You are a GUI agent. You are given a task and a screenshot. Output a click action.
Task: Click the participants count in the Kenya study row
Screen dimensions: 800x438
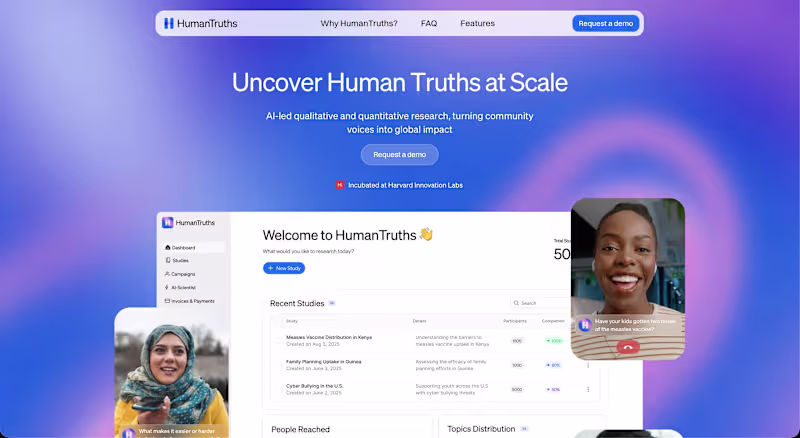click(x=517, y=340)
